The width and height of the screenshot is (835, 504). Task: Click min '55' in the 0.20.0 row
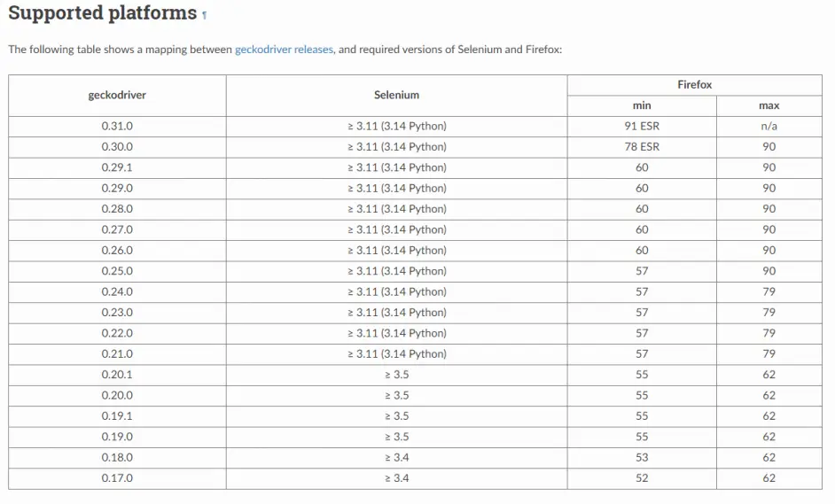[642, 397]
